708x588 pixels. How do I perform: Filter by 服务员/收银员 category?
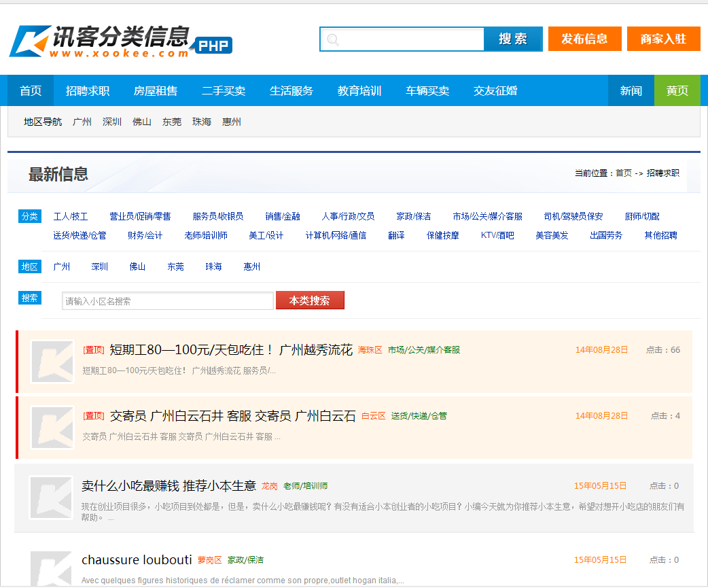click(x=218, y=216)
